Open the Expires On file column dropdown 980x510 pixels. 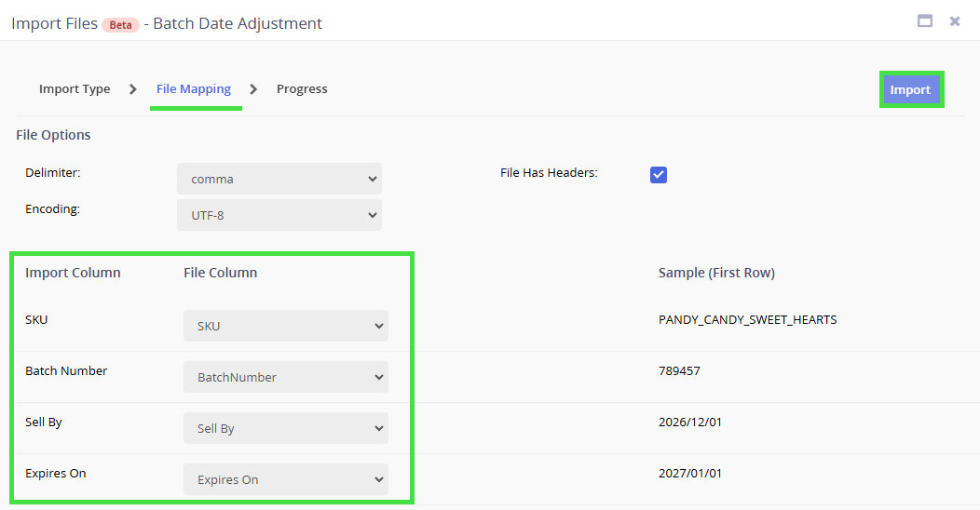285,479
